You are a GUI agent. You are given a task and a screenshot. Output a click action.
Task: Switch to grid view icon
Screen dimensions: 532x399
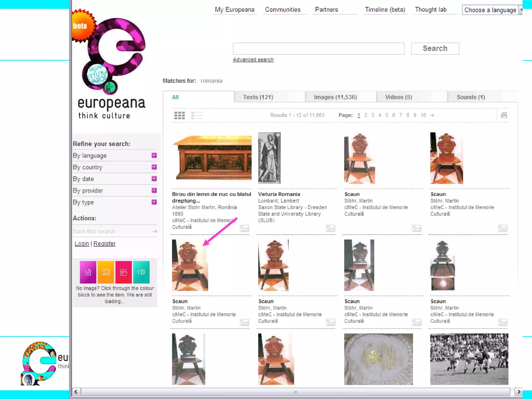(179, 115)
